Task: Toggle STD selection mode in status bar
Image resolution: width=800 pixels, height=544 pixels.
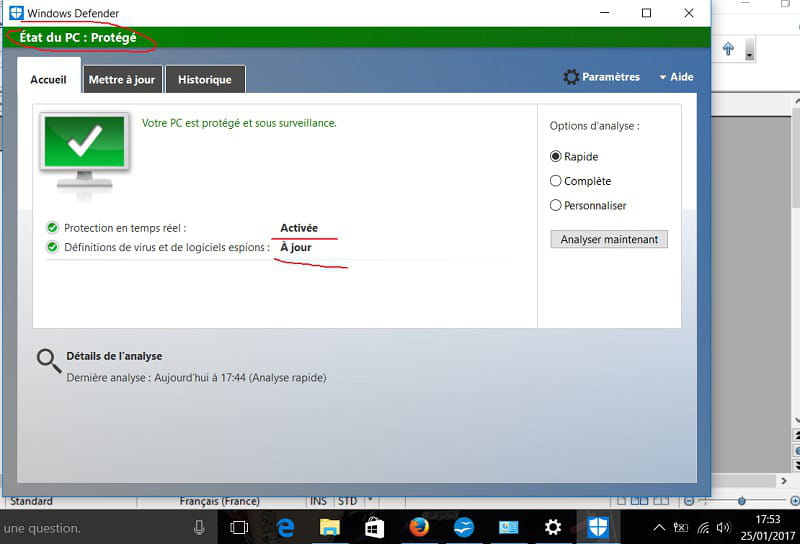Action: [347, 501]
